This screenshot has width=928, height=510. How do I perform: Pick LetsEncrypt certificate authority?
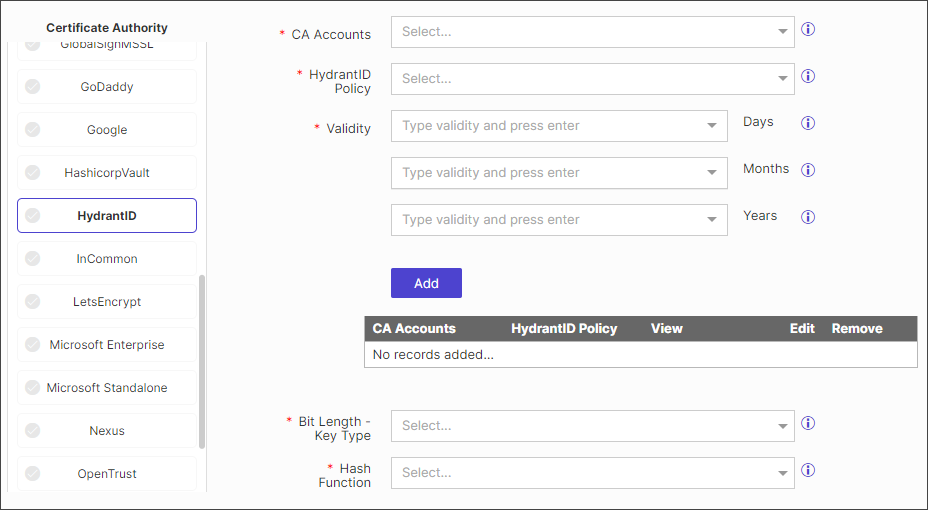(x=107, y=302)
